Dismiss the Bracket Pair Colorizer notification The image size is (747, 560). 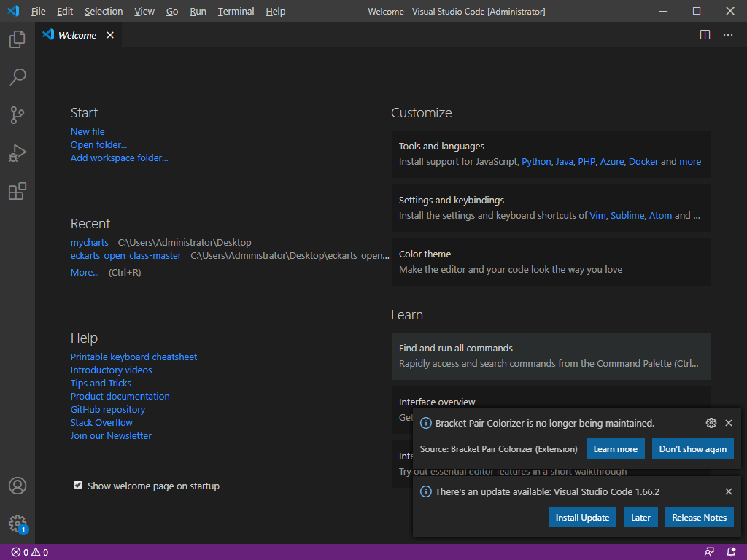pos(729,423)
